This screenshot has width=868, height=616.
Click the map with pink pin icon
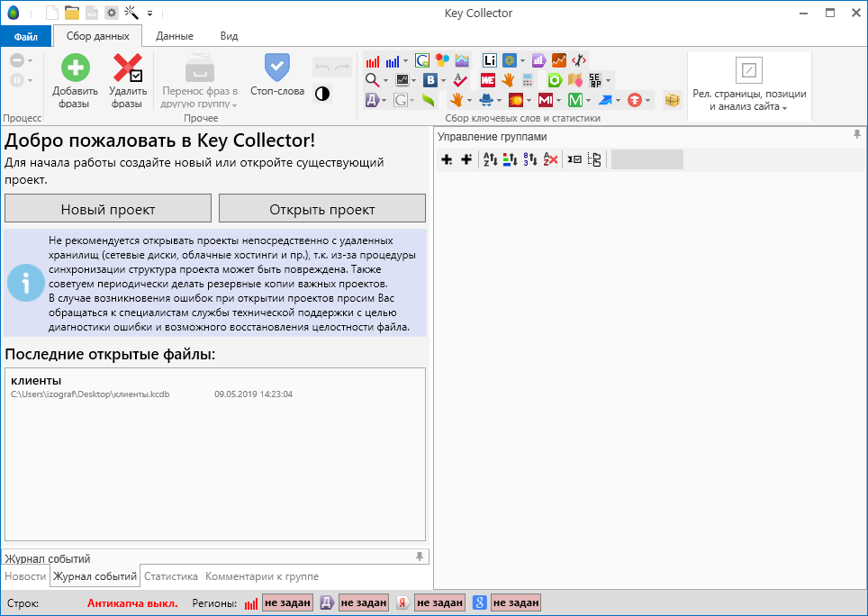(575, 80)
